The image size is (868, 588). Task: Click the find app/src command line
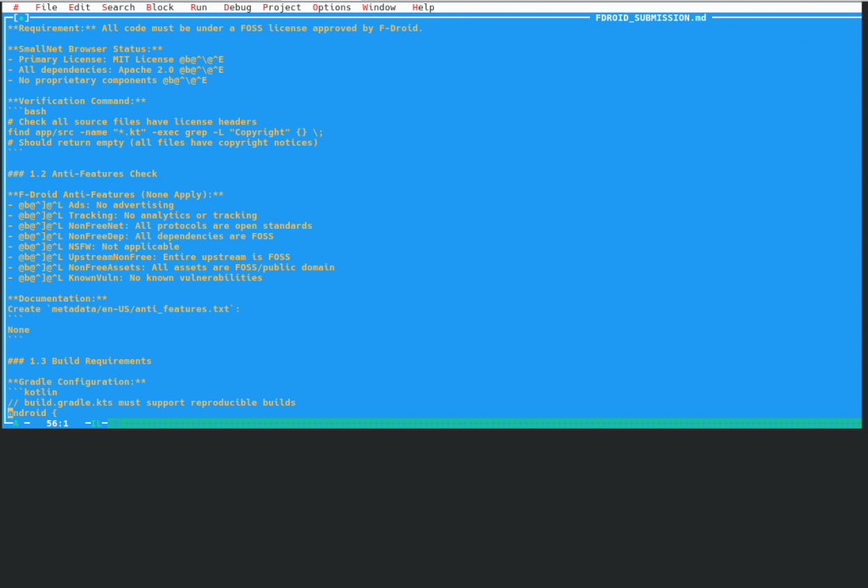click(165, 132)
